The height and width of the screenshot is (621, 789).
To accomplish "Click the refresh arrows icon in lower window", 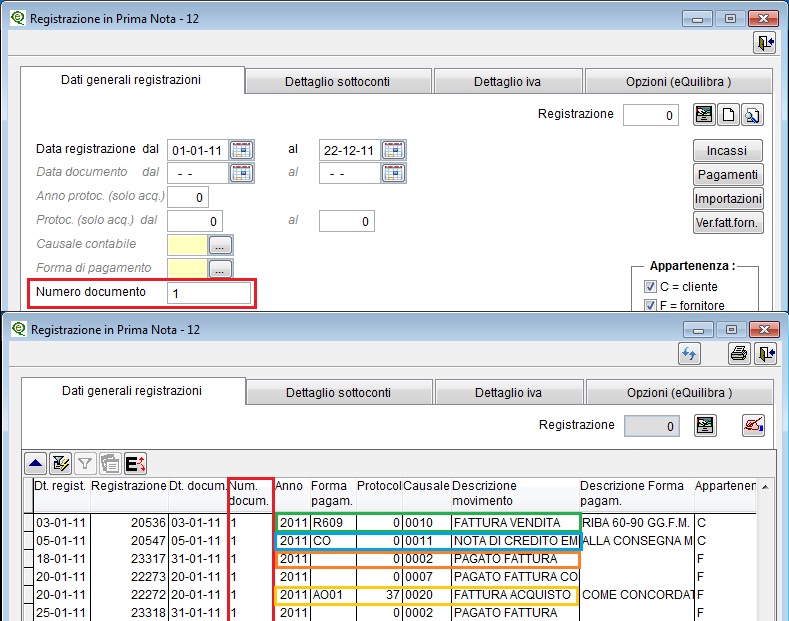I will coord(689,354).
